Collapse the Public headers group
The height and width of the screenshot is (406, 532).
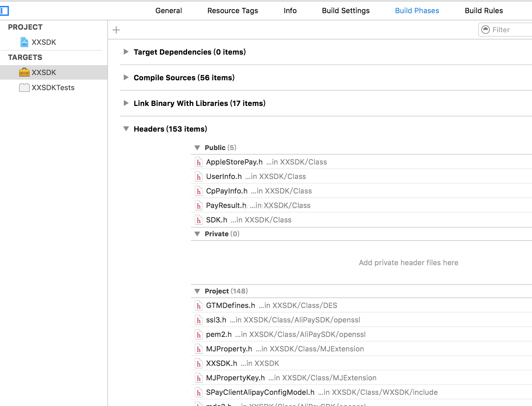(197, 148)
